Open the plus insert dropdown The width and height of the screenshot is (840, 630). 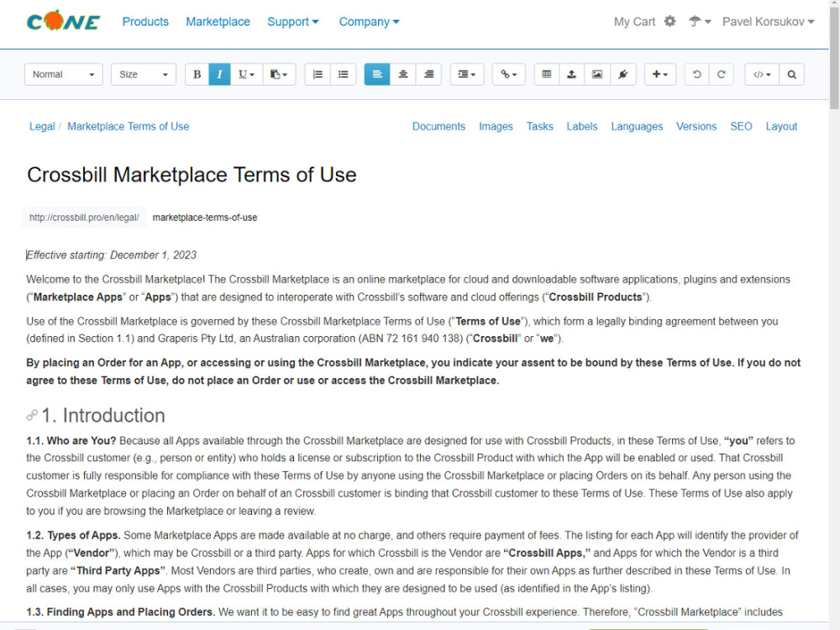(x=660, y=75)
